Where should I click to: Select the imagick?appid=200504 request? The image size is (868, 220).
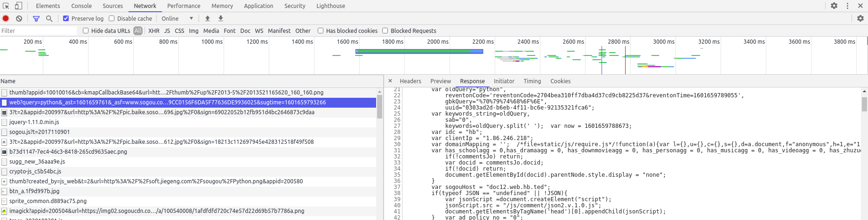pyautogui.click(x=188, y=211)
